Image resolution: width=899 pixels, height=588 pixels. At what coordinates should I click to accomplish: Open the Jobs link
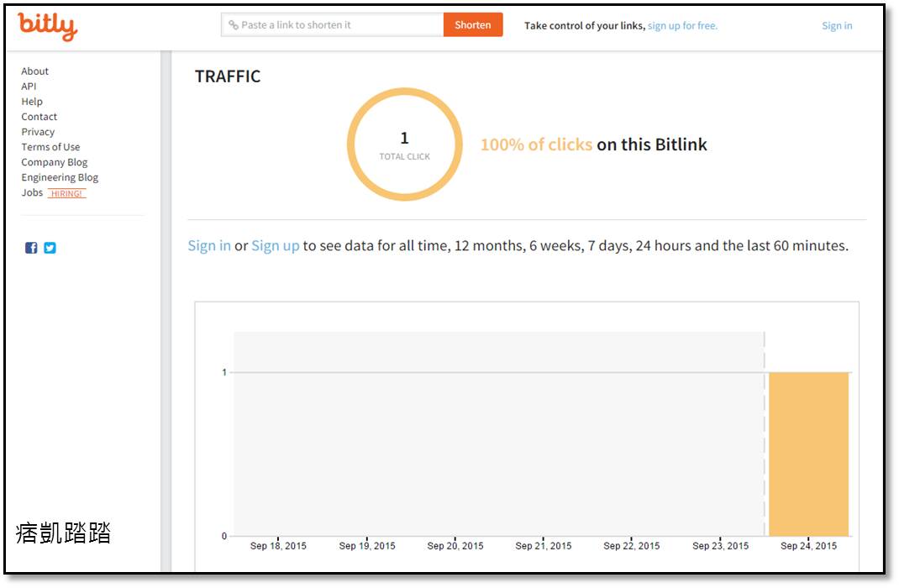pyautogui.click(x=32, y=192)
